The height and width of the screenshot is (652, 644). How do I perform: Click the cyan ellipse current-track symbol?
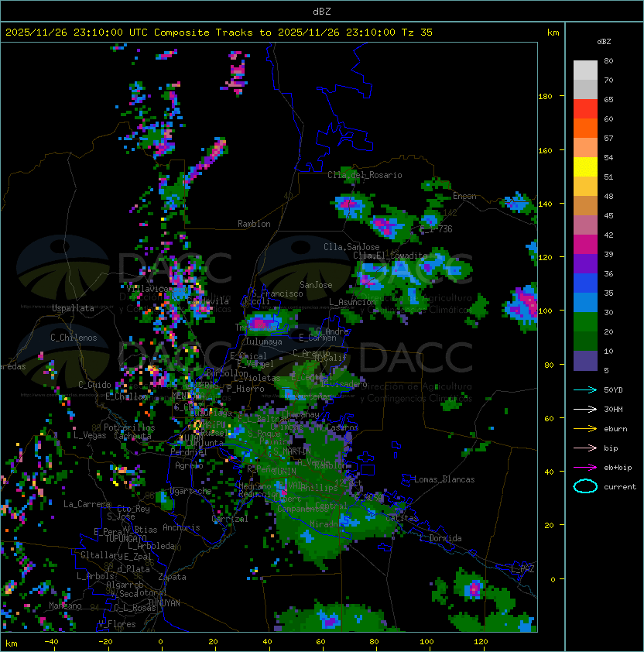tap(585, 486)
